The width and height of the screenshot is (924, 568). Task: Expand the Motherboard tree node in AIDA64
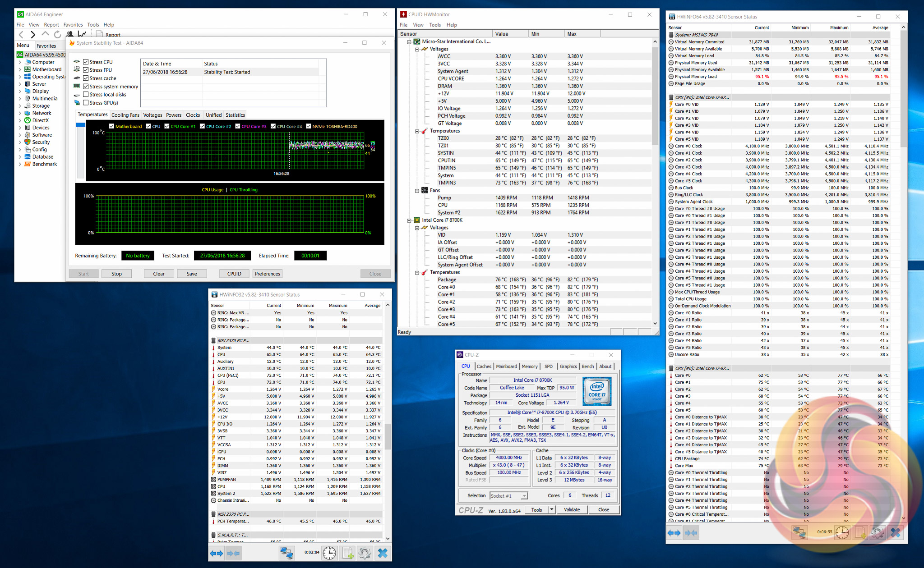pyautogui.click(x=19, y=69)
